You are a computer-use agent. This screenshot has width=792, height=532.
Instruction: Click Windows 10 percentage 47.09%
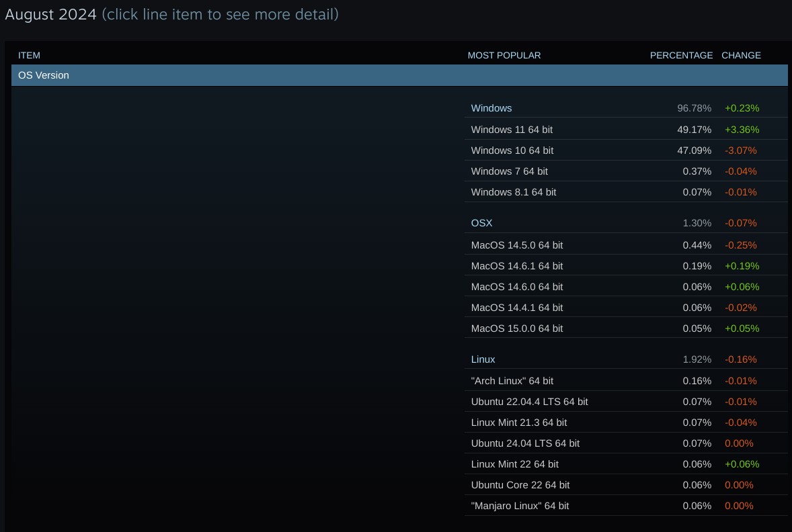click(694, 150)
